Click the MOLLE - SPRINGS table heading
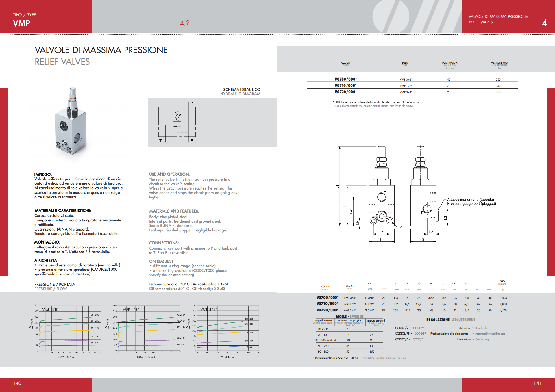The height and width of the screenshot is (392, 555). [x=349, y=317]
